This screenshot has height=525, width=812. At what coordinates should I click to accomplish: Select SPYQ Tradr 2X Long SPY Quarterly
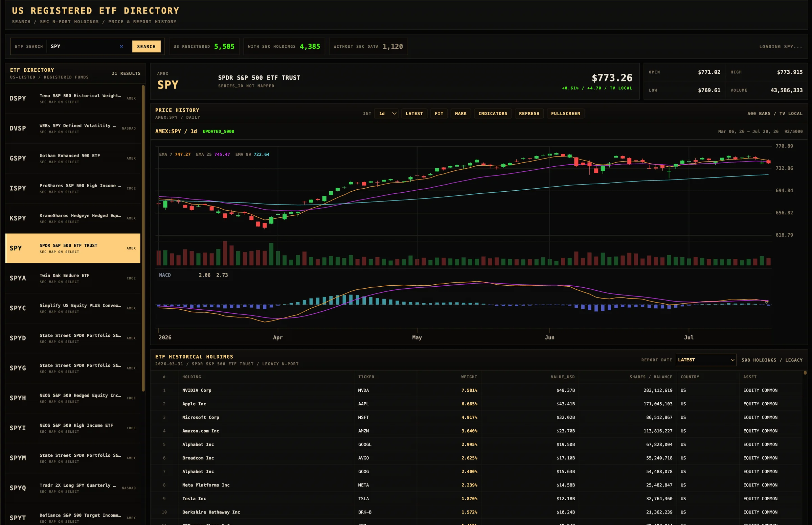tap(73, 488)
